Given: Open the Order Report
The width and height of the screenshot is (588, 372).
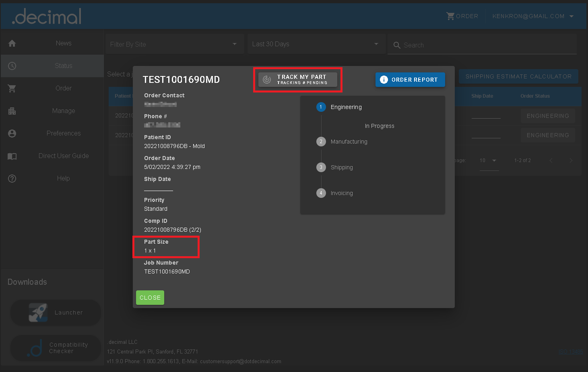Looking at the screenshot, I should click(410, 80).
